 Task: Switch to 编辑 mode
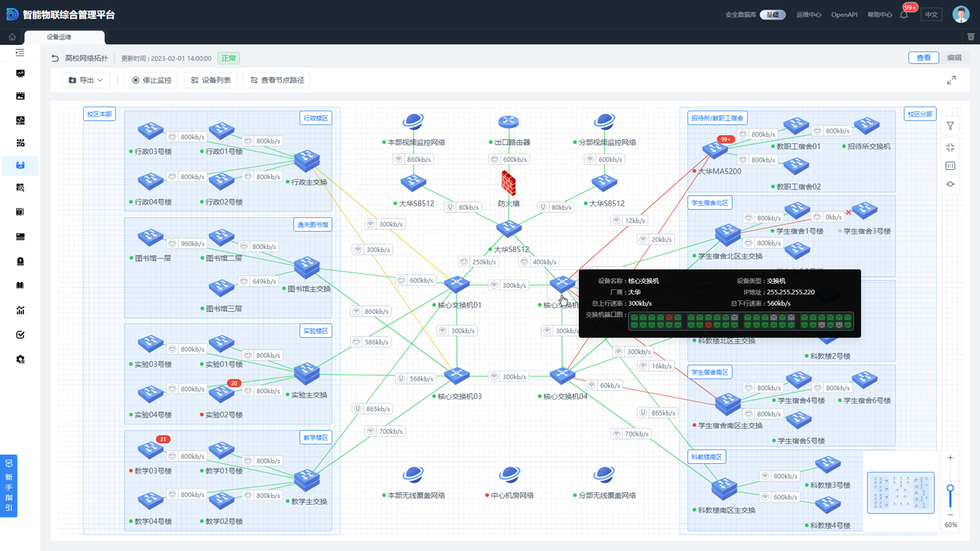pos(955,58)
